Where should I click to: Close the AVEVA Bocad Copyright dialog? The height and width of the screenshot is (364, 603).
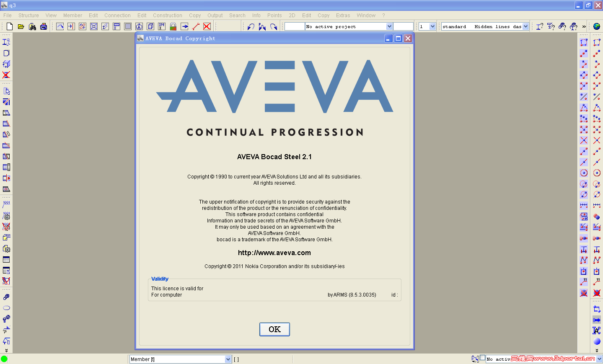[x=408, y=39]
